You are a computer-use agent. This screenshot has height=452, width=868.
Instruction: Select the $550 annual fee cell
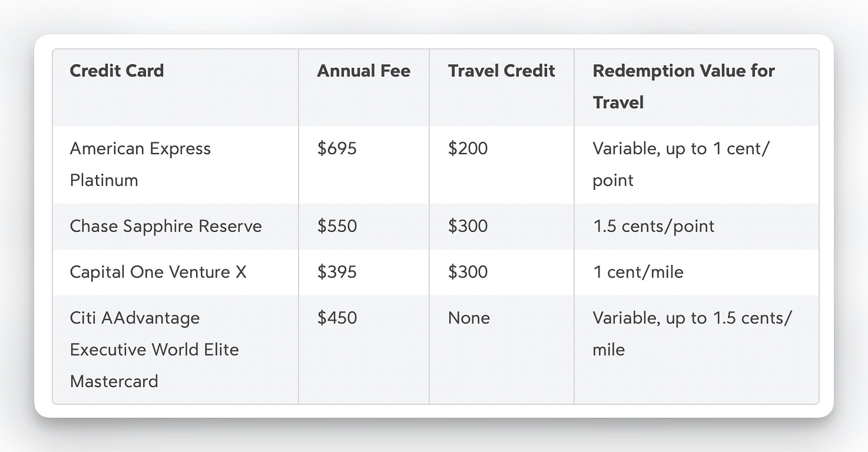(337, 226)
